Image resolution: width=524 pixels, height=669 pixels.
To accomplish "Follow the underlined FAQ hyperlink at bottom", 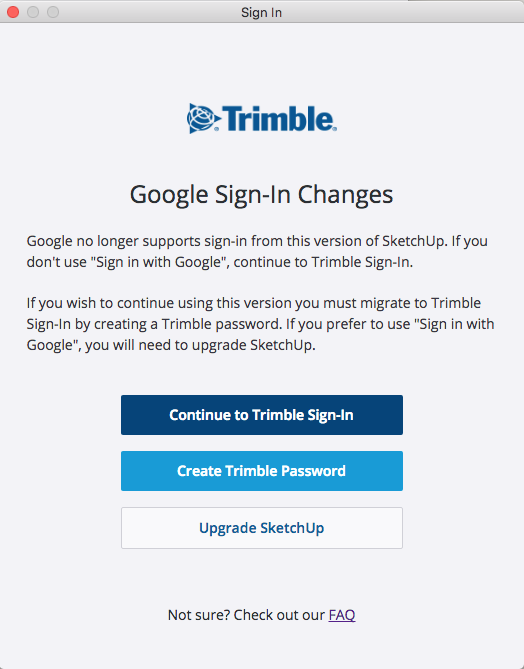I will (x=342, y=615).
